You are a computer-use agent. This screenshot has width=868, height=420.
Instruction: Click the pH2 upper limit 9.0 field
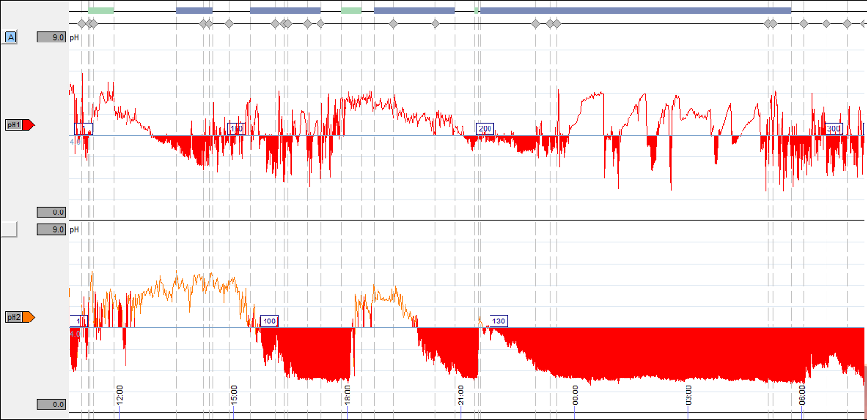click(50, 230)
